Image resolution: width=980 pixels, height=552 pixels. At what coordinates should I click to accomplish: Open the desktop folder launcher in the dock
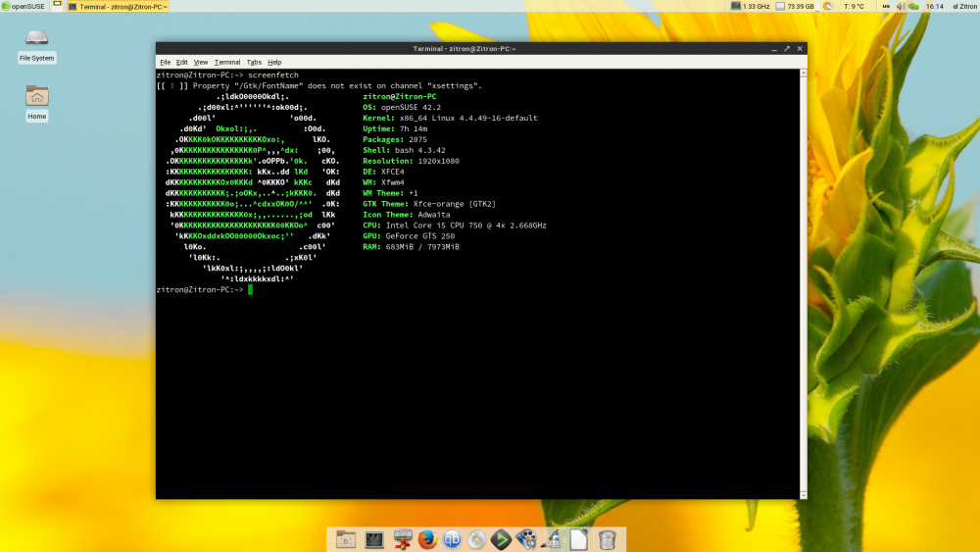(x=346, y=539)
